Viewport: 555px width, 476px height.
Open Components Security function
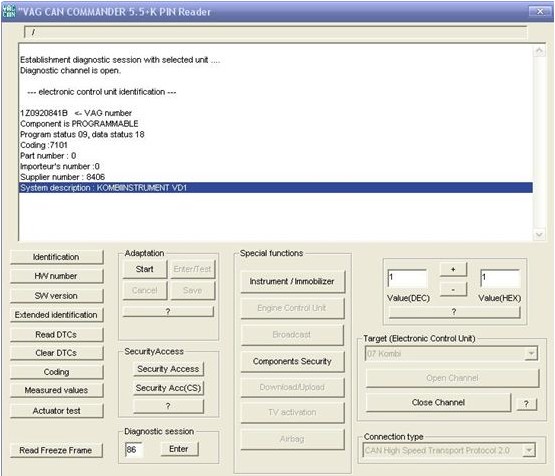pyautogui.click(x=292, y=361)
